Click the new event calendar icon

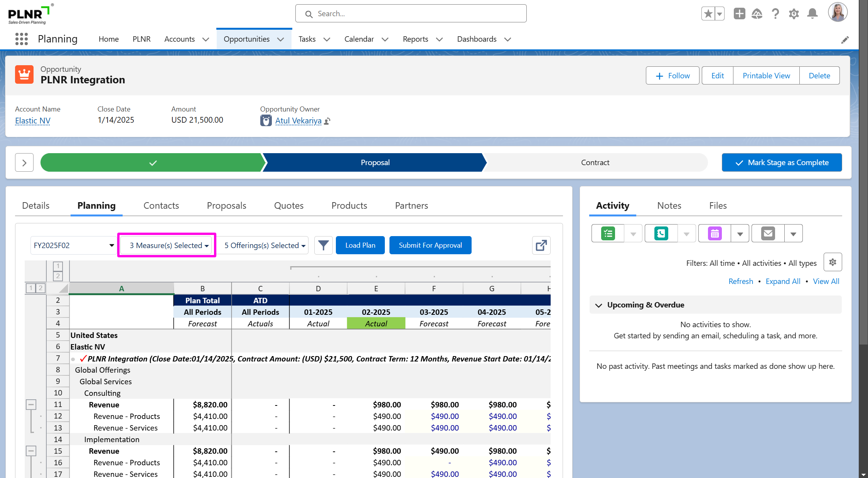coord(715,233)
